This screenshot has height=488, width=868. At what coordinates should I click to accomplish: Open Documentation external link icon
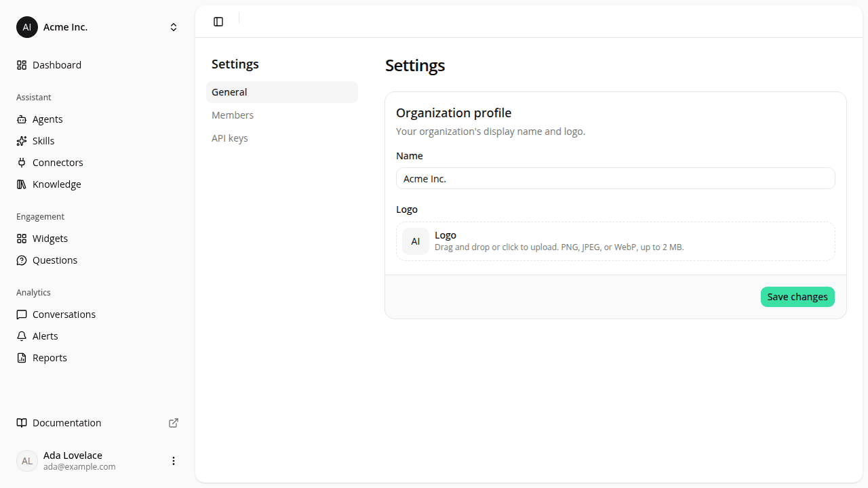174,423
